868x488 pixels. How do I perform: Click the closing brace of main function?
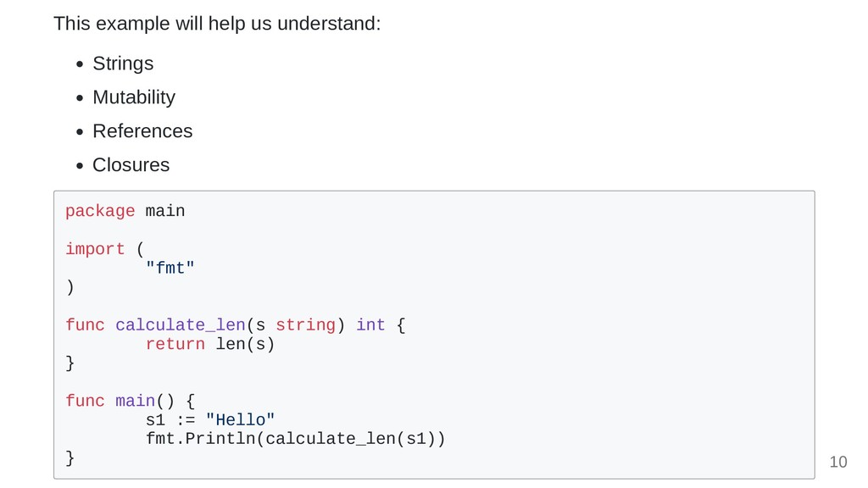tap(70, 458)
